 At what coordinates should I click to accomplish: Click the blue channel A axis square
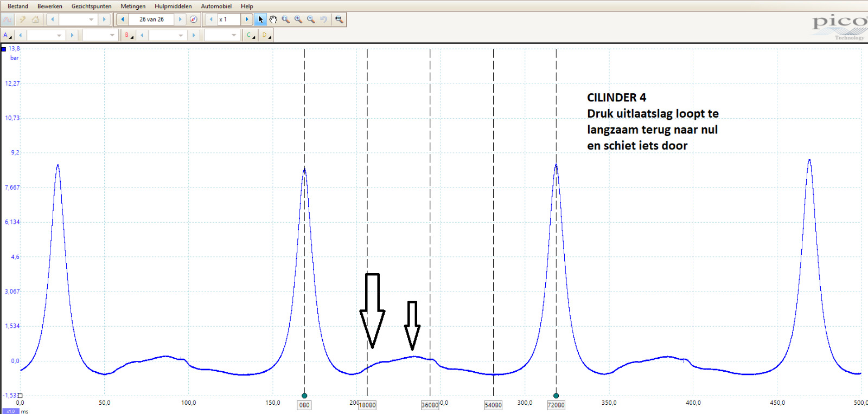click(x=4, y=49)
